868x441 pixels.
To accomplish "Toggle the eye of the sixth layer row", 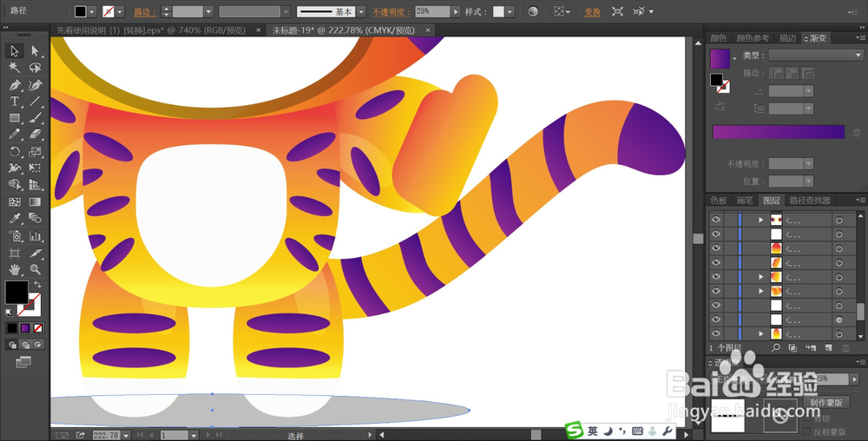I will click(x=716, y=291).
